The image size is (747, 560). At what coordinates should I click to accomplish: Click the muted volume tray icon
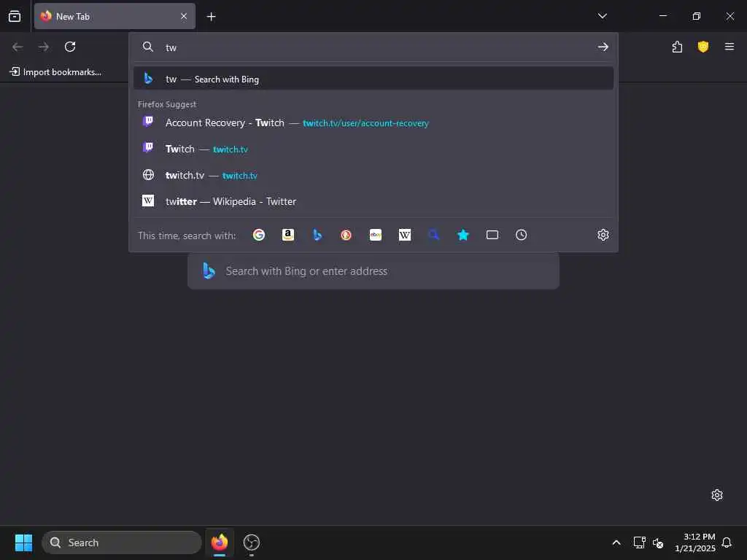tap(658, 542)
